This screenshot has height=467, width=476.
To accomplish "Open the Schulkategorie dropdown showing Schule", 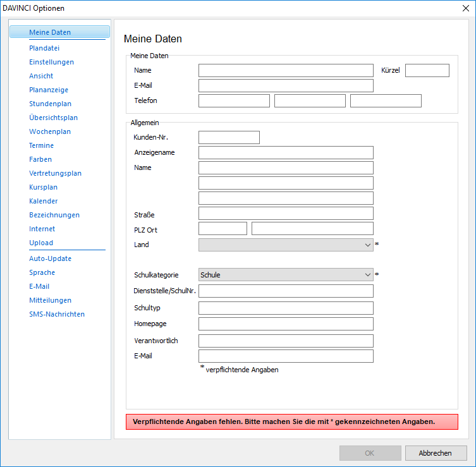I will (286, 275).
